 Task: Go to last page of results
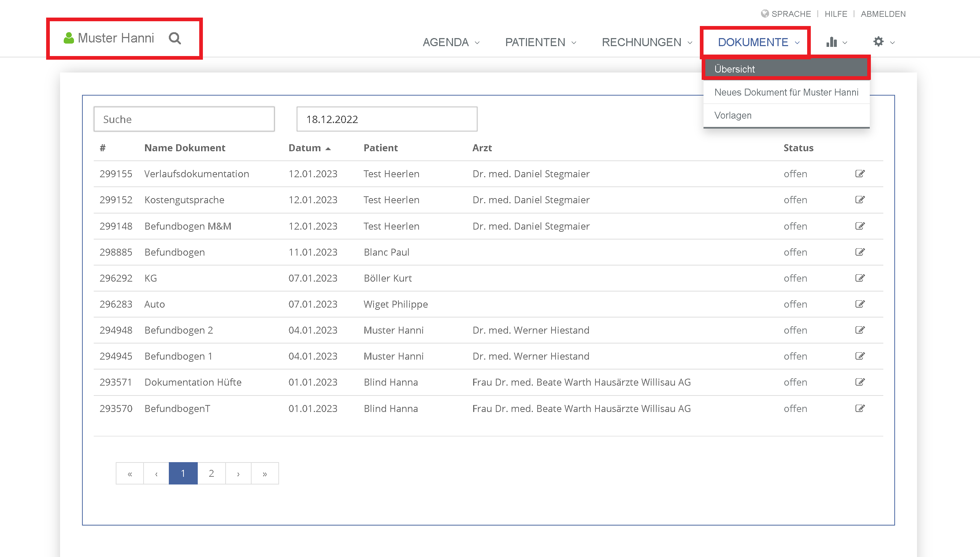[265, 474]
